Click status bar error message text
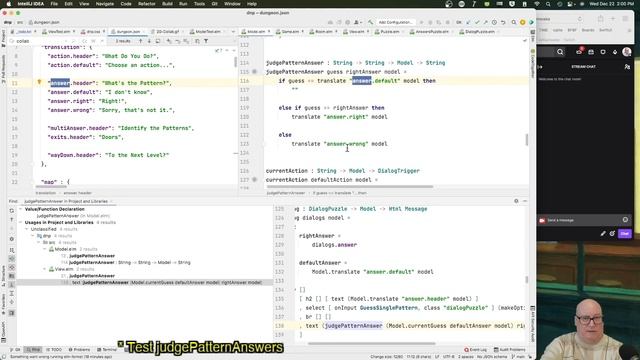The width and height of the screenshot is (640, 360). click(61, 357)
